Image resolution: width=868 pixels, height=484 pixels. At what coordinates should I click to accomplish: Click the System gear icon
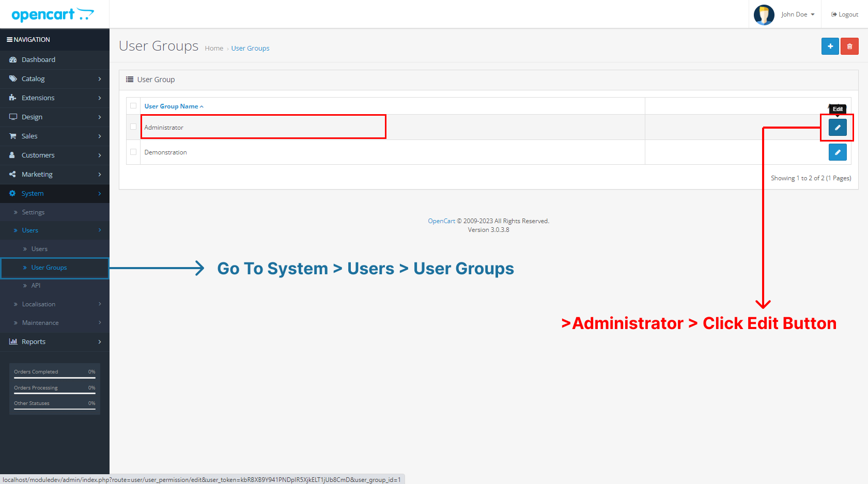(13, 193)
